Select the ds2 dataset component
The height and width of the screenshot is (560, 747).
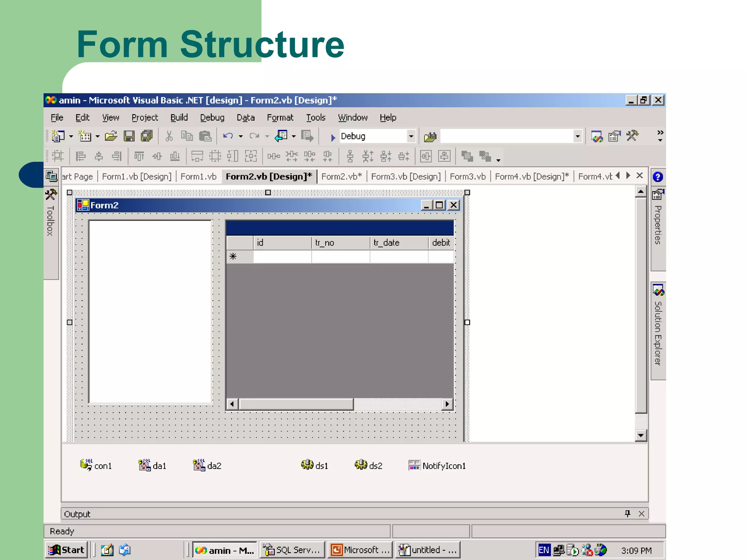click(x=369, y=466)
